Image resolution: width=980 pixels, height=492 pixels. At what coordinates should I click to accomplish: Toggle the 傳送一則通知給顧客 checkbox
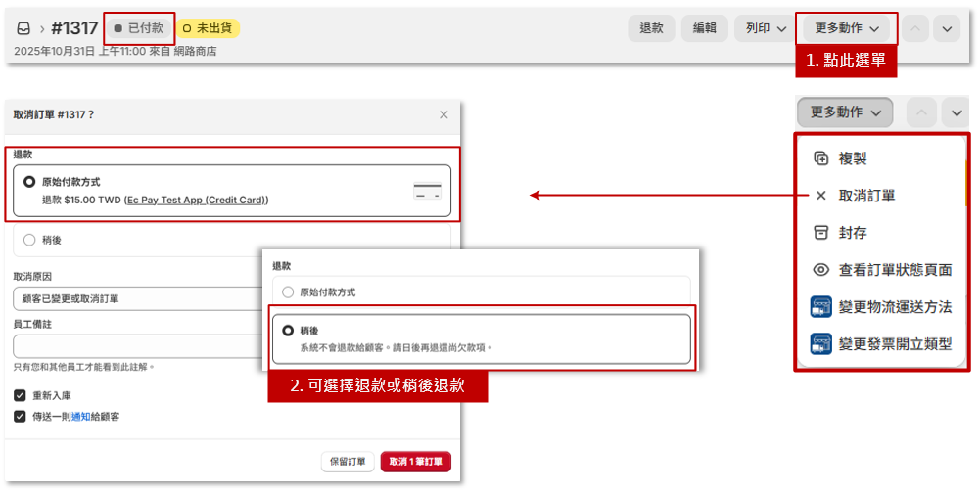point(21,417)
